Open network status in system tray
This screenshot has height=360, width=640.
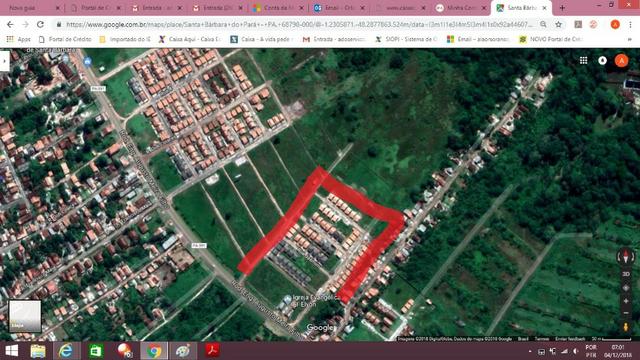564,351
